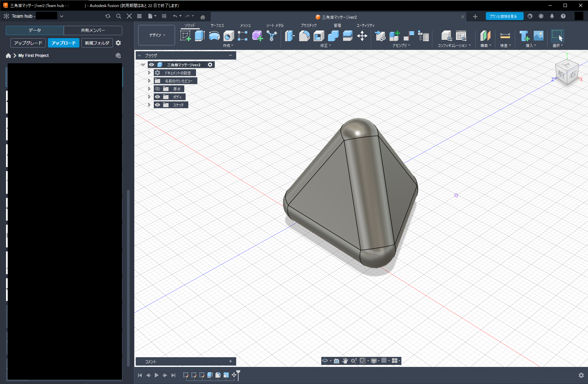Show the hidden 原点 folder
The height and width of the screenshot is (384, 588).
[x=157, y=89]
